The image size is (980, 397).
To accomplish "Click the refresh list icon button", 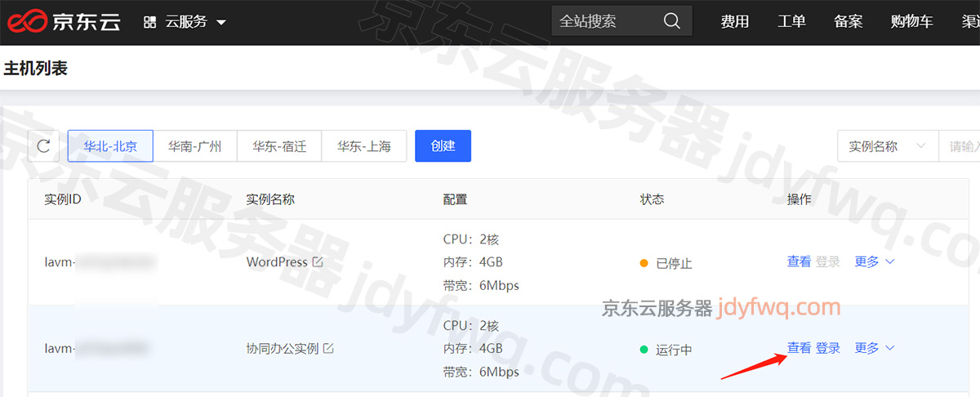I will click(x=44, y=146).
